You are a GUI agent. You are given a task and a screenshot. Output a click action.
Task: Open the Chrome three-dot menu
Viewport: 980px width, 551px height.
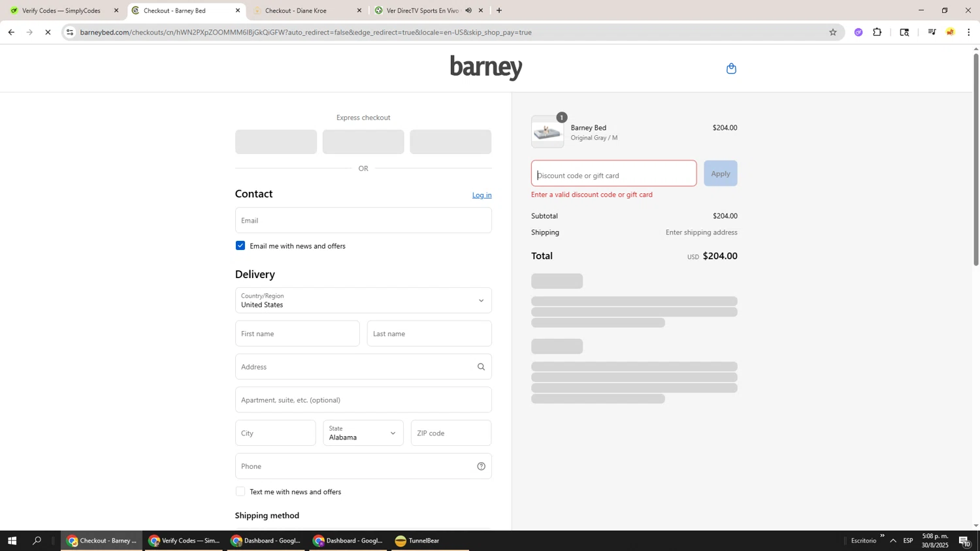coord(969,32)
